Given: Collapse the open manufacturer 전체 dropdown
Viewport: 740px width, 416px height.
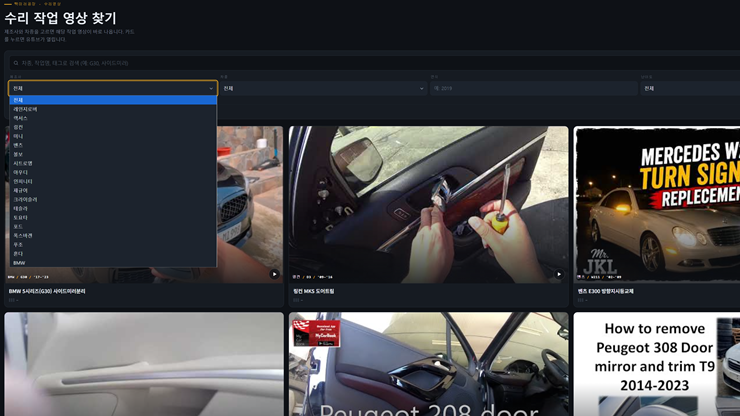Looking at the screenshot, I should click(113, 88).
